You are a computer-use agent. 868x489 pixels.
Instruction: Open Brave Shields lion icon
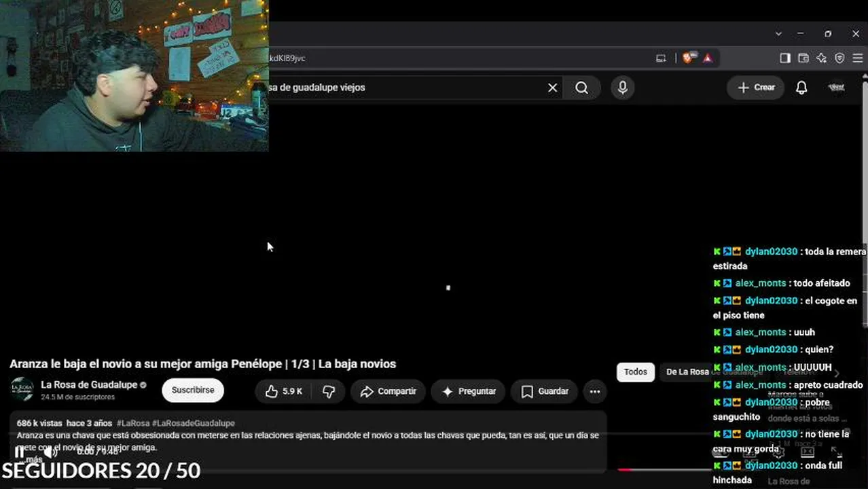[x=689, y=58]
